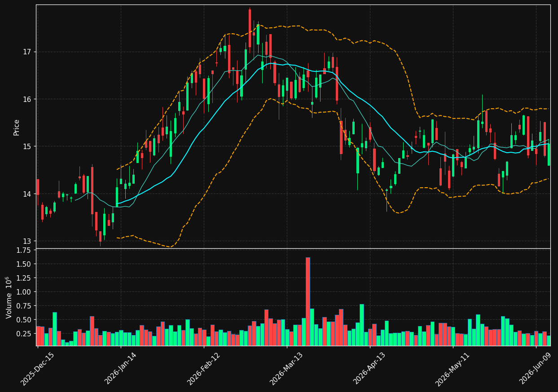The width and height of the screenshot is (558, 392).
Task: Click the 2026-Jan-14 date label
Action: click(121, 368)
